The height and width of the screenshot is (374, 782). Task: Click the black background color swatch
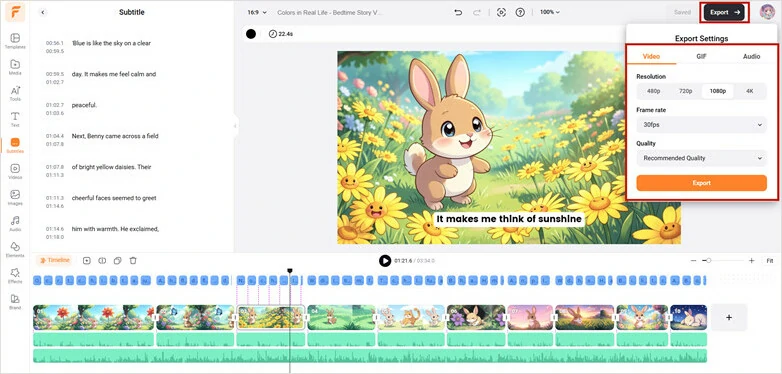coord(251,34)
